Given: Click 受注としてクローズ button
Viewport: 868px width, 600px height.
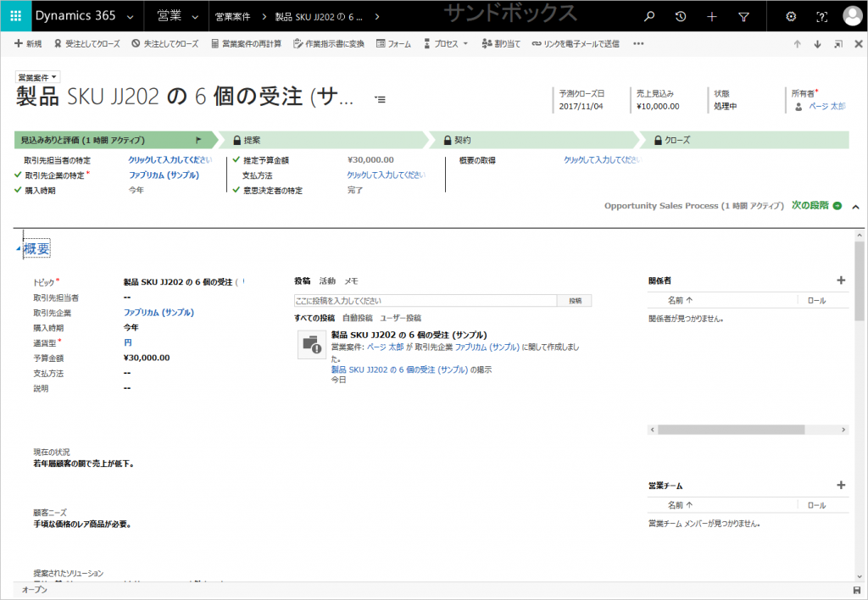Looking at the screenshot, I should point(87,43).
